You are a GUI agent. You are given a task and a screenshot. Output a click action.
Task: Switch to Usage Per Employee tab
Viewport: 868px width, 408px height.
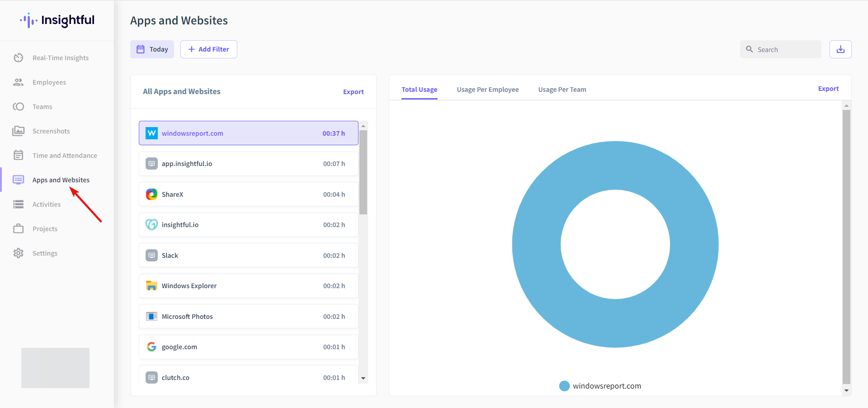[488, 90]
